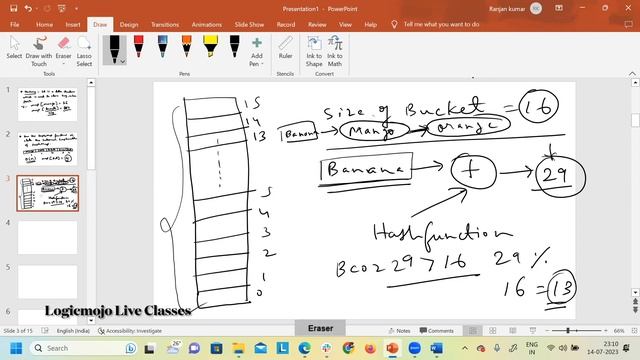Open the Slide Show tab
Image resolution: width=640 pixels, height=360 pixels.
[249, 24]
